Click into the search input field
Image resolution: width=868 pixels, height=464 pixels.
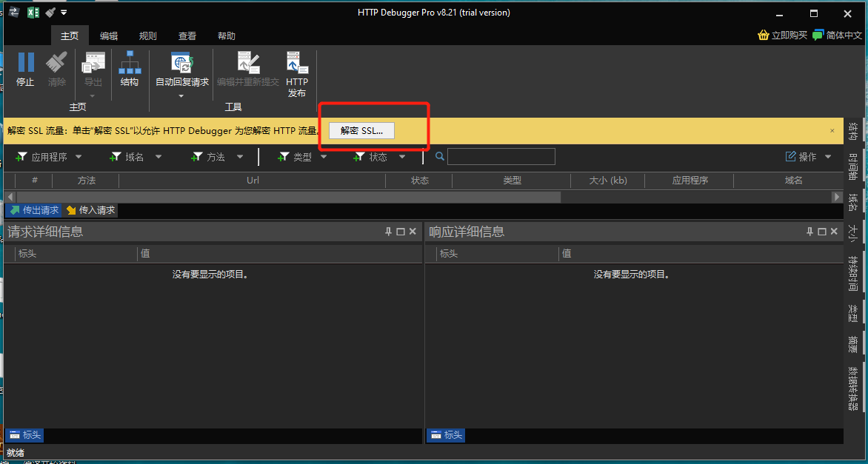501,156
